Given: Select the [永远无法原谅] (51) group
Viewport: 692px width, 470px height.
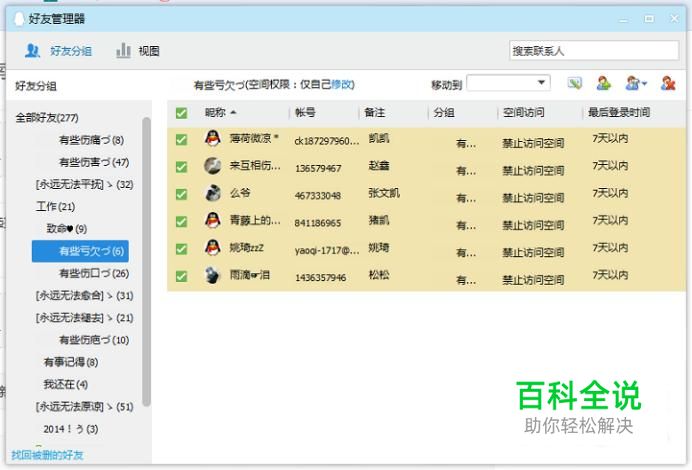Looking at the screenshot, I should [84, 406].
